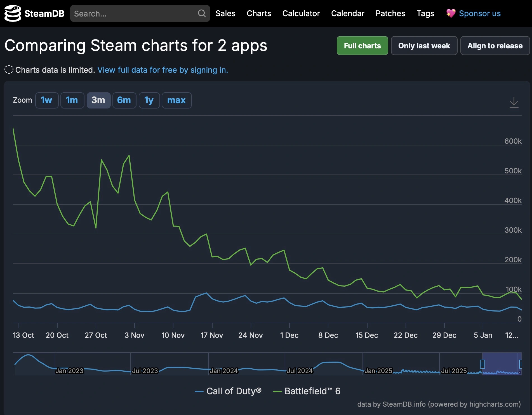Open the chart download menu icon
532x415 pixels.
(514, 102)
